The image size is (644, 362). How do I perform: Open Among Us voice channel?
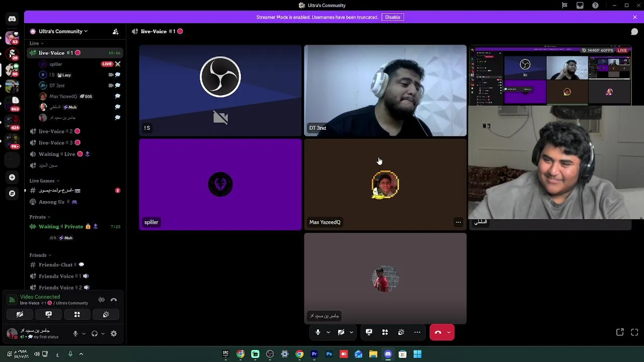click(75, 202)
